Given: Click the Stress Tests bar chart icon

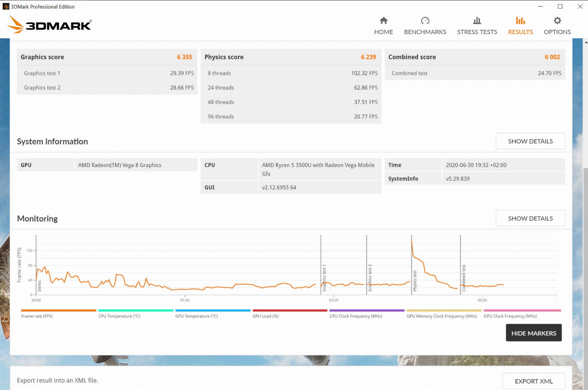Looking at the screenshot, I should coord(477,21).
